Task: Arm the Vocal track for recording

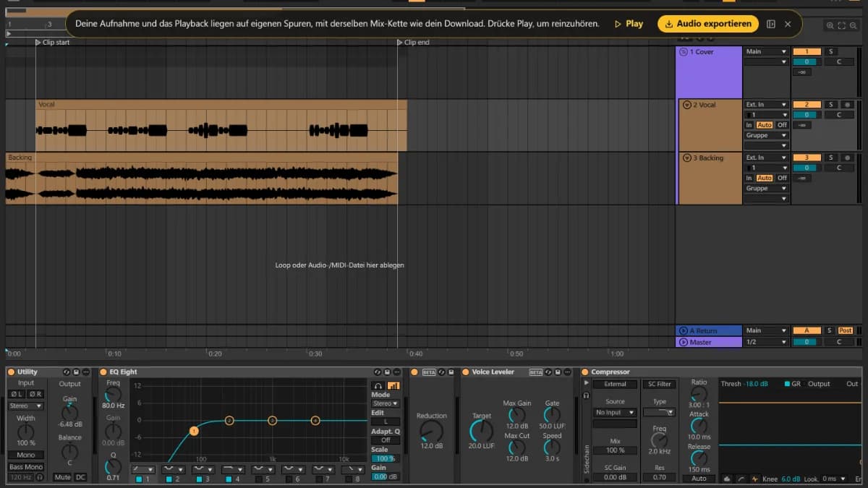Action: click(x=847, y=105)
